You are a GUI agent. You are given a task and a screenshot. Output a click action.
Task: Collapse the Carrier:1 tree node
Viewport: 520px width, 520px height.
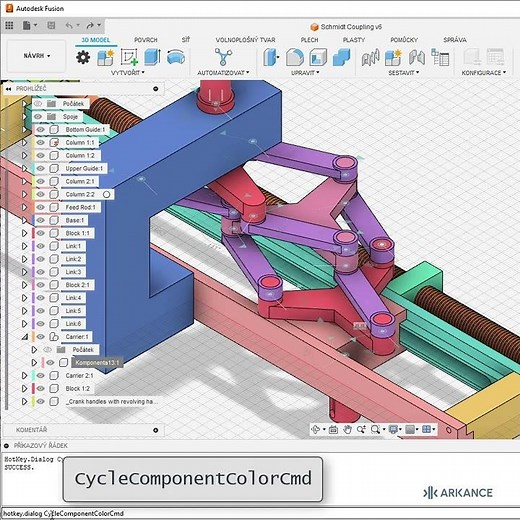24,337
